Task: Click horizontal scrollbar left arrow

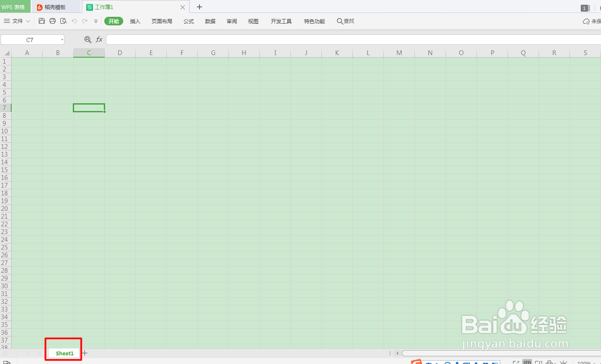Action: coord(397,353)
